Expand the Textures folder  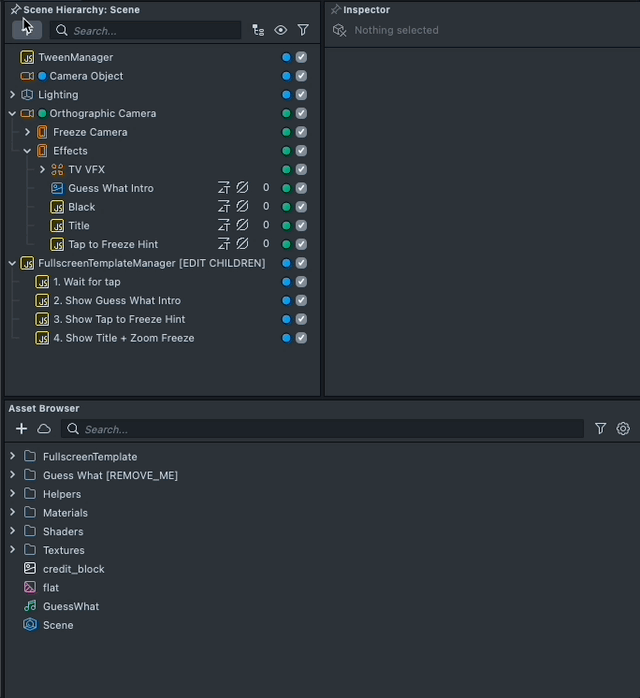(12, 550)
